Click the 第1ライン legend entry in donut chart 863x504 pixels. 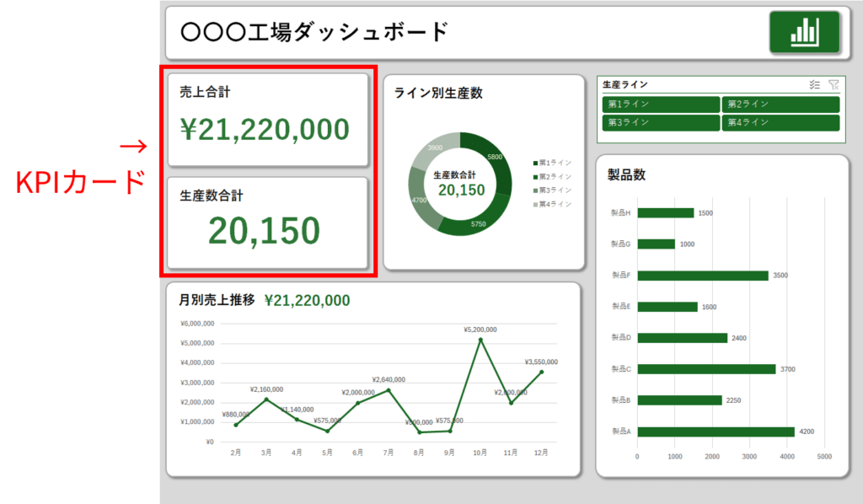[552, 163]
